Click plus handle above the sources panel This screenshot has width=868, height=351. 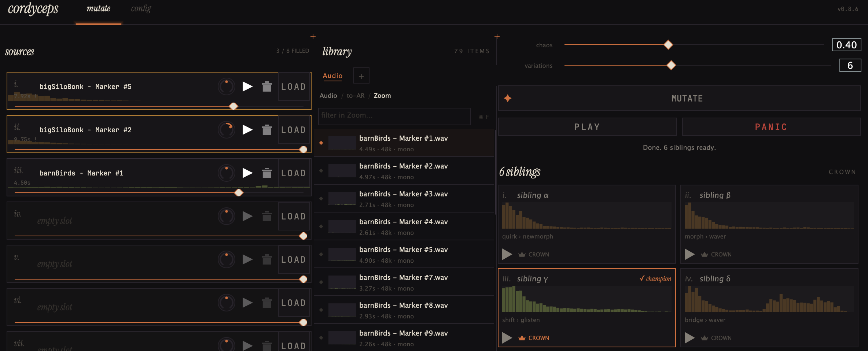click(313, 37)
